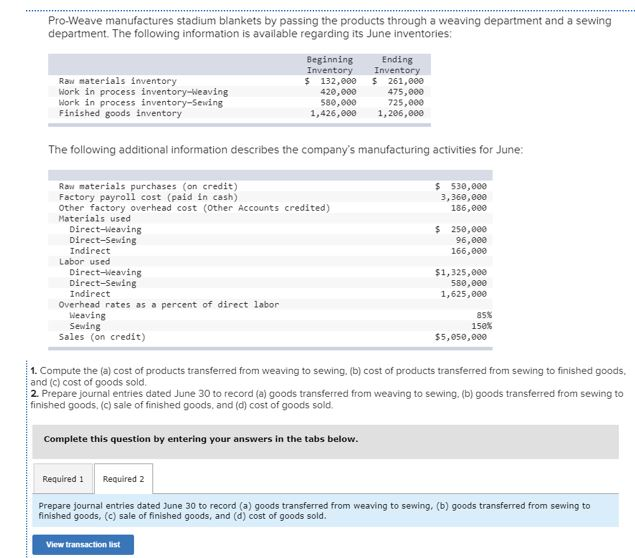The width and height of the screenshot is (635, 558).
Task: Click the 475,000 ending Weaving value
Action: tap(405, 92)
